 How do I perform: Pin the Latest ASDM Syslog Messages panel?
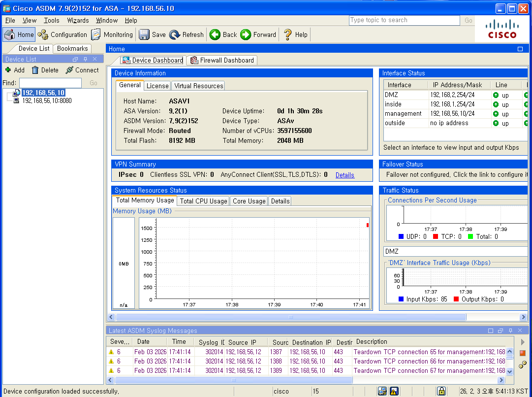click(510, 331)
